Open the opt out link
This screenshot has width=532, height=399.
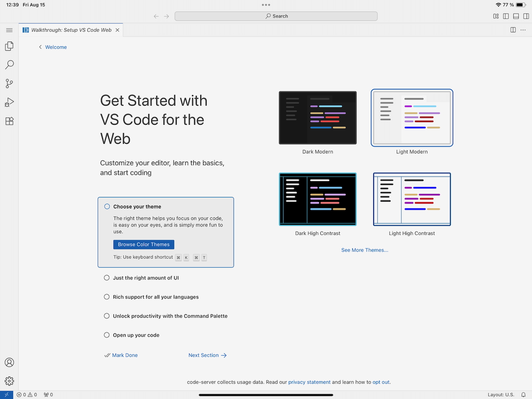click(381, 382)
